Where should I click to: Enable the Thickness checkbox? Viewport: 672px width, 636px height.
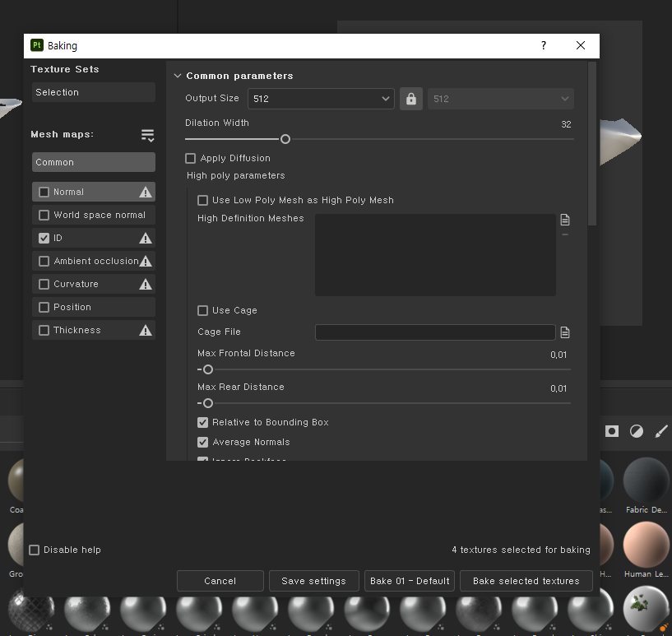pos(44,331)
